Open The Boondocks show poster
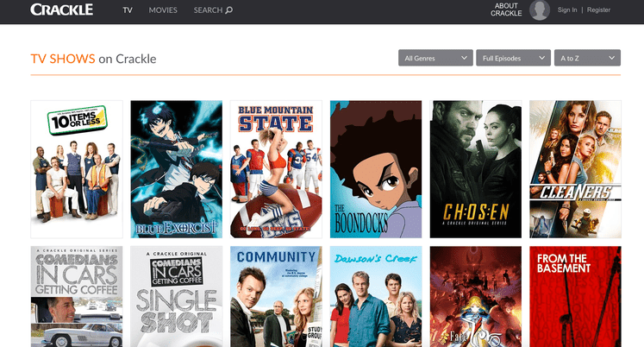 pyautogui.click(x=376, y=169)
